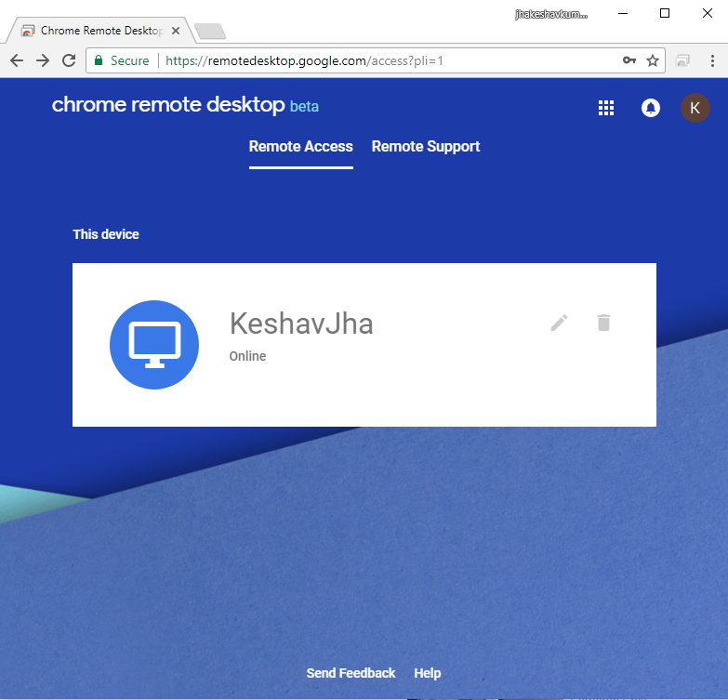Click the KeshavJha device name
The image size is (728, 700).
(301, 324)
